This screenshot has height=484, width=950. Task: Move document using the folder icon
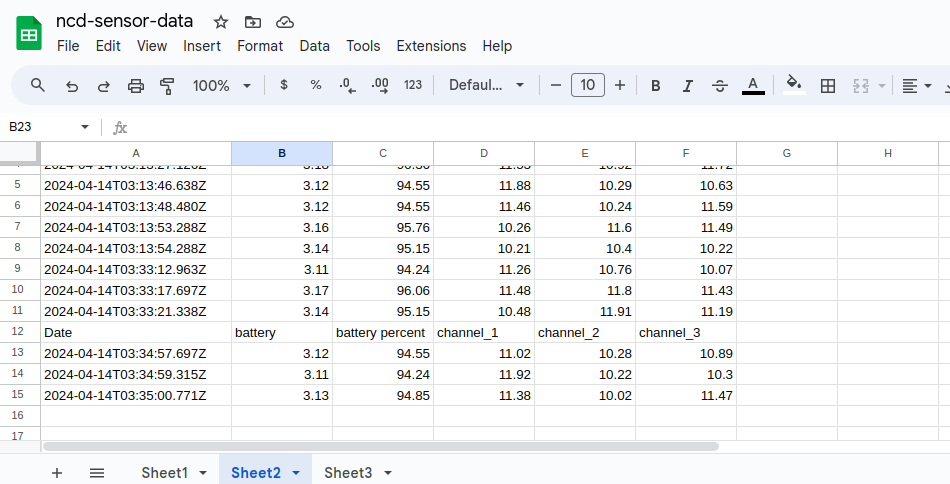tap(253, 22)
